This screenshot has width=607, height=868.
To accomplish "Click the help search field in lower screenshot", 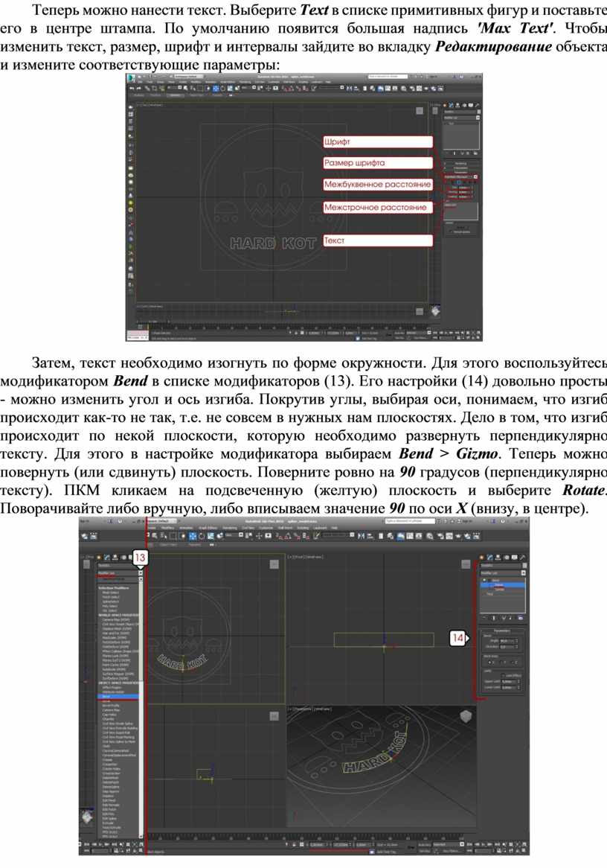I will click(408, 521).
